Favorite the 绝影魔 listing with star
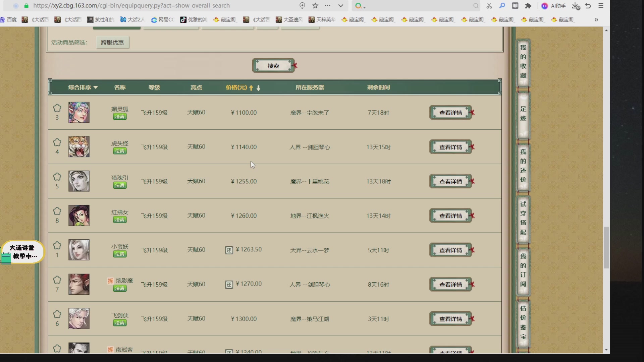 [x=57, y=280]
